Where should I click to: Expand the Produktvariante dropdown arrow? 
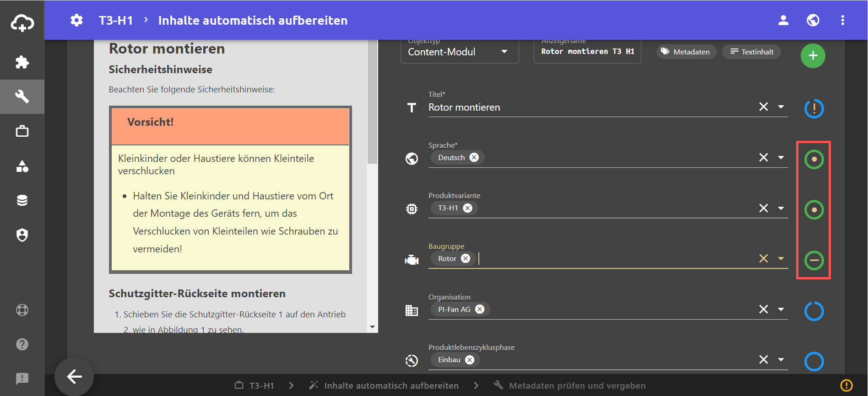[781, 208]
